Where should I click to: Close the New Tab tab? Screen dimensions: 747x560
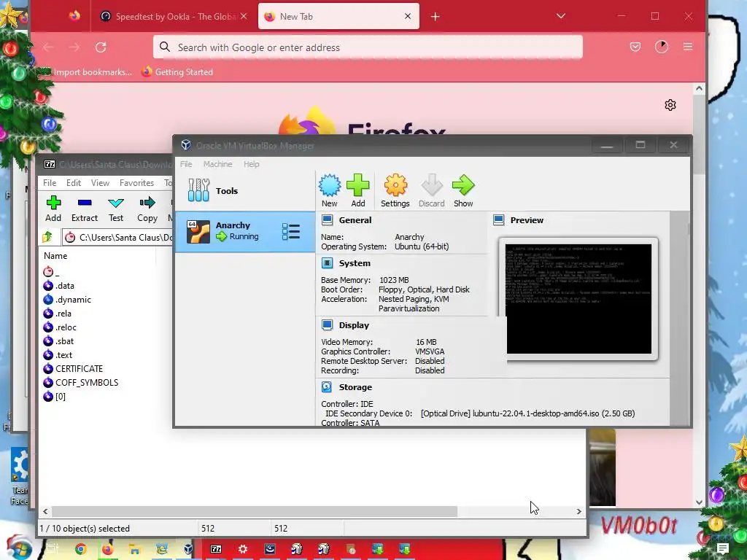(x=407, y=16)
